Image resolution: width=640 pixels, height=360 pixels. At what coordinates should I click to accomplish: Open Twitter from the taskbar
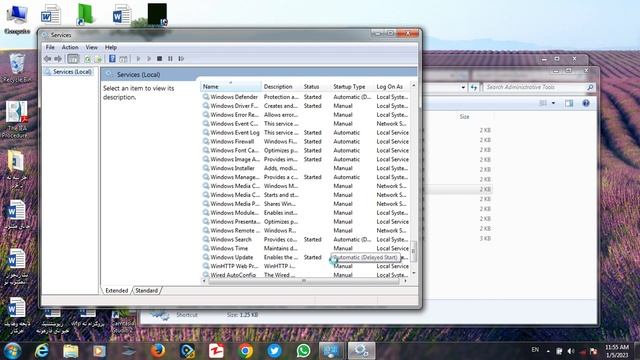(275, 351)
